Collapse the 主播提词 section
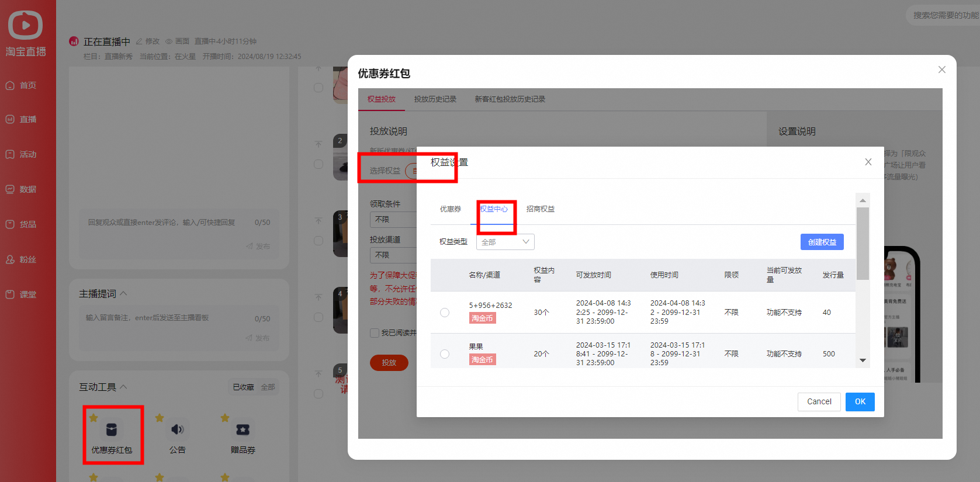 123,293
